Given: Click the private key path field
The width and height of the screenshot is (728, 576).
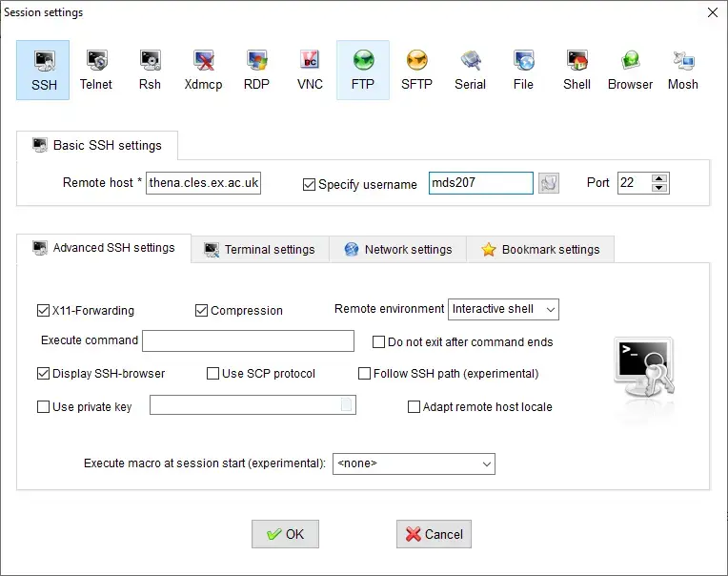Looking at the screenshot, I should [x=253, y=404].
